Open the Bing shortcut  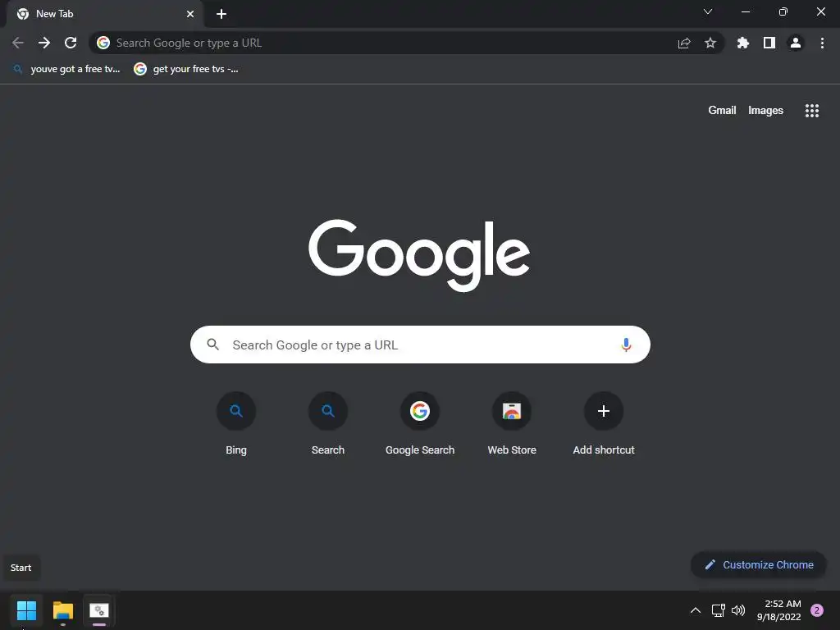[x=236, y=424]
